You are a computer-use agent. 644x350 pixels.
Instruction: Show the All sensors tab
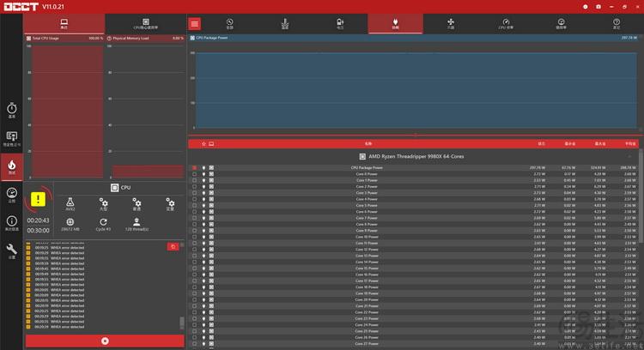pos(229,24)
